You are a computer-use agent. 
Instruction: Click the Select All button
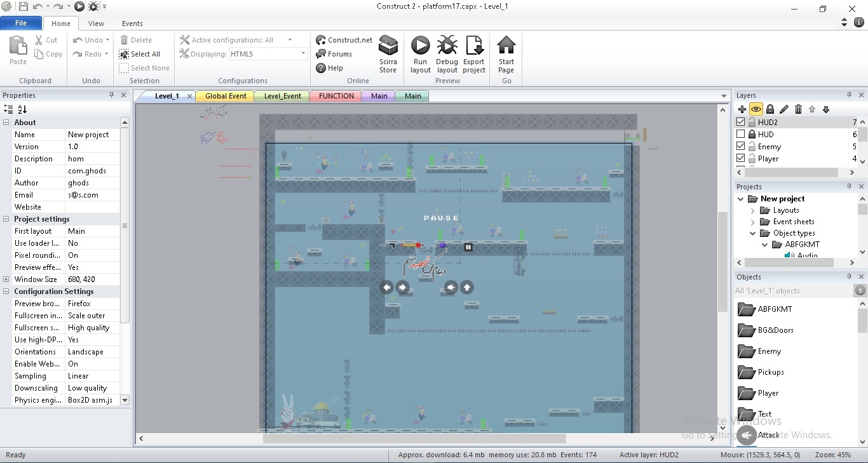pyautogui.click(x=140, y=54)
